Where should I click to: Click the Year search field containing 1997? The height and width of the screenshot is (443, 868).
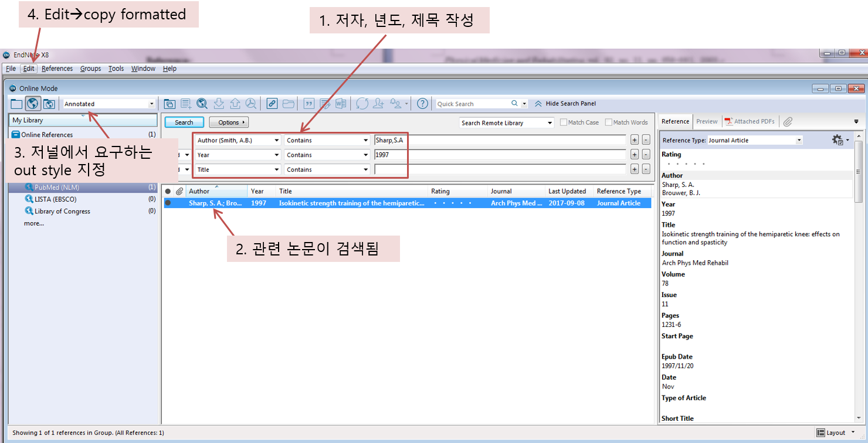(500, 155)
